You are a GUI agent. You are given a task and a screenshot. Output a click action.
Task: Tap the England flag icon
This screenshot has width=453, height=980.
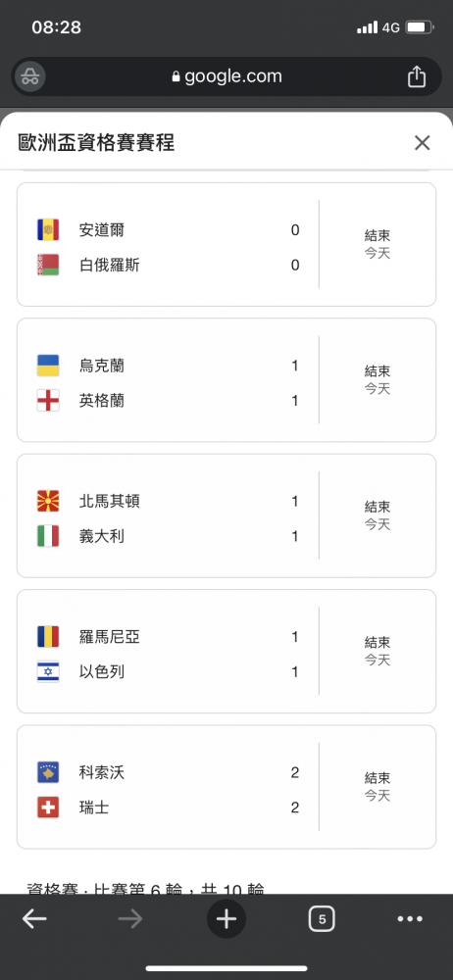pyautogui.click(x=48, y=401)
